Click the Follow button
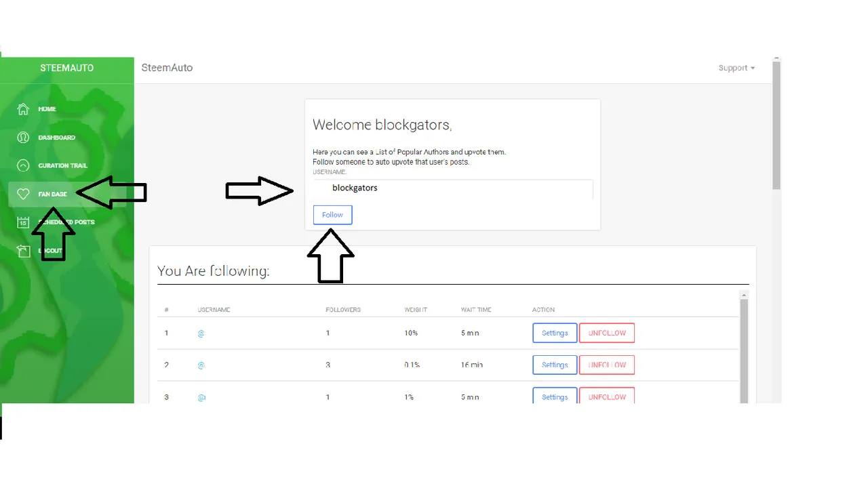 tap(332, 215)
